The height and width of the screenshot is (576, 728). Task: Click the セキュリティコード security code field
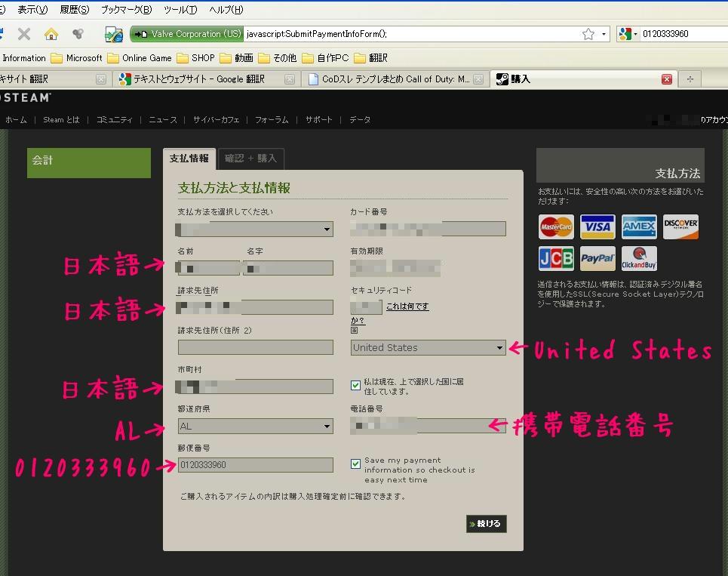coord(367,306)
